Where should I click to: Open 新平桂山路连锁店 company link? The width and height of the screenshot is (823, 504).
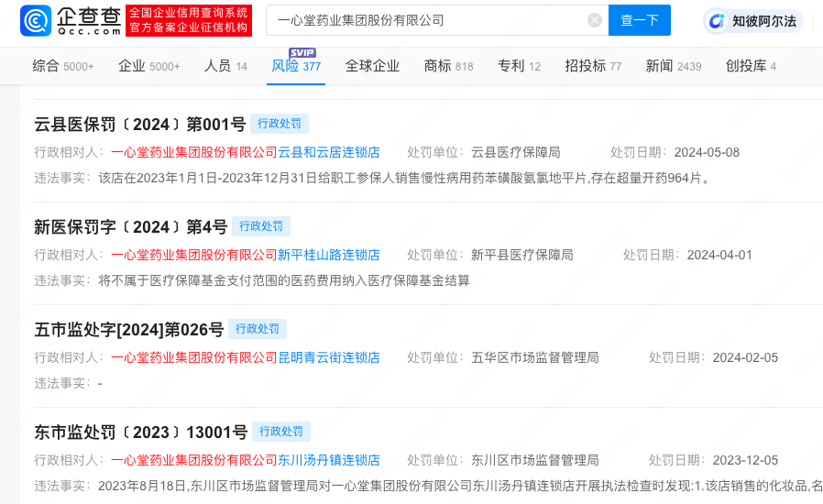(x=329, y=255)
